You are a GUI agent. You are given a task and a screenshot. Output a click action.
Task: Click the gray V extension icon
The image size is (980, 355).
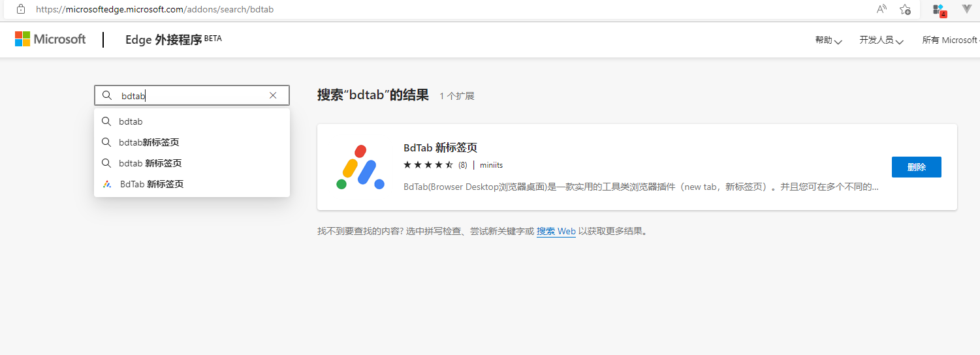(x=967, y=9)
